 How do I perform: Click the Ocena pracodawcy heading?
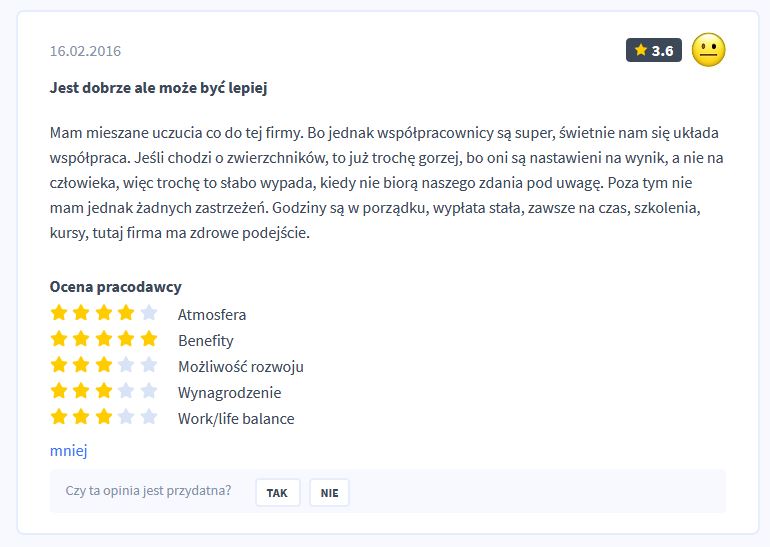coord(116,286)
